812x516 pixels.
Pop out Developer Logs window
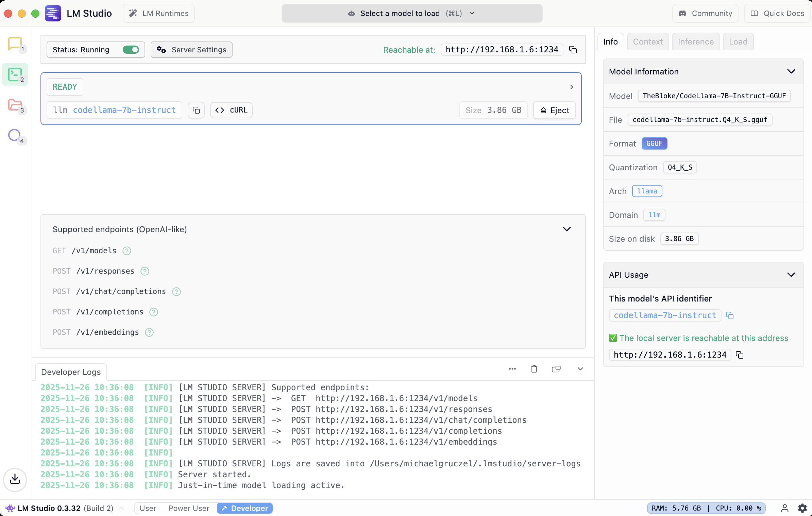point(556,369)
